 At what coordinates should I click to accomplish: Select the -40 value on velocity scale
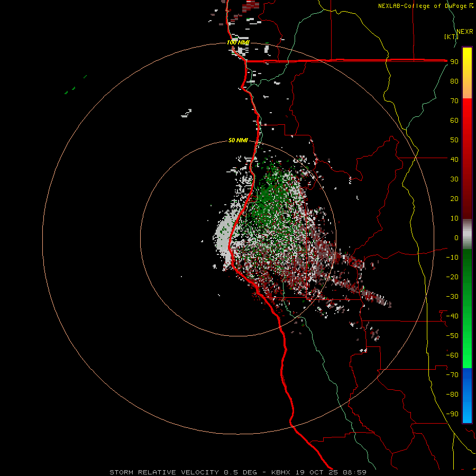pos(452,316)
